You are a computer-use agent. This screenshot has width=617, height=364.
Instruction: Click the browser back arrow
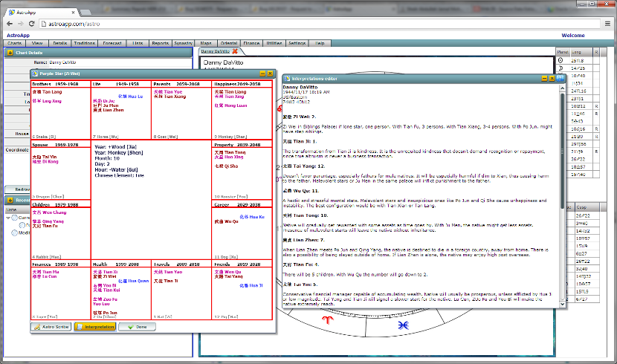[7, 24]
